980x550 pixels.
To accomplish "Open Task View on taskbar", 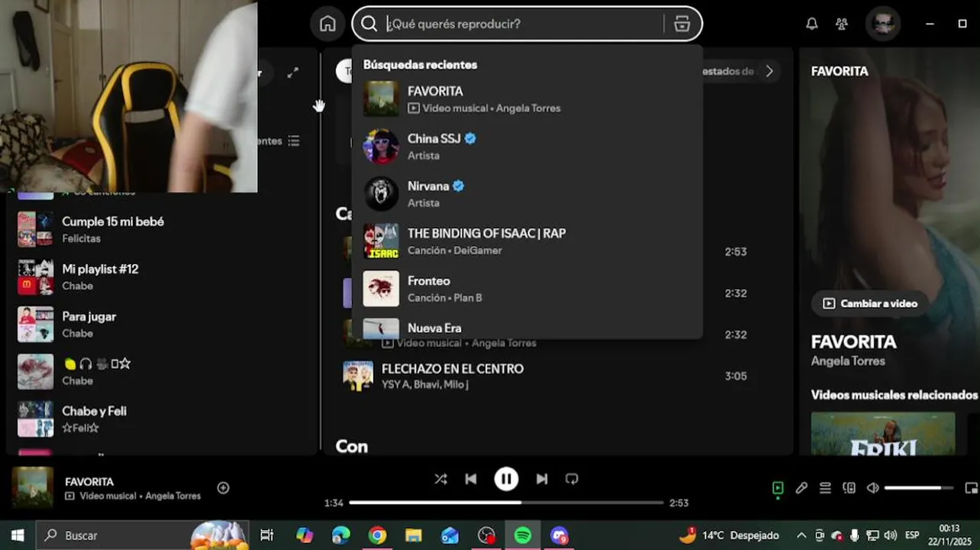I will pos(266,535).
